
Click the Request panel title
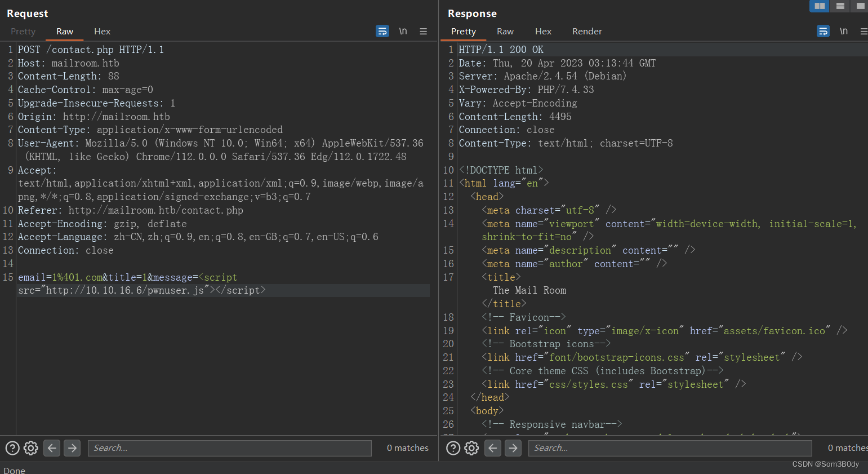click(x=27, y=14)
